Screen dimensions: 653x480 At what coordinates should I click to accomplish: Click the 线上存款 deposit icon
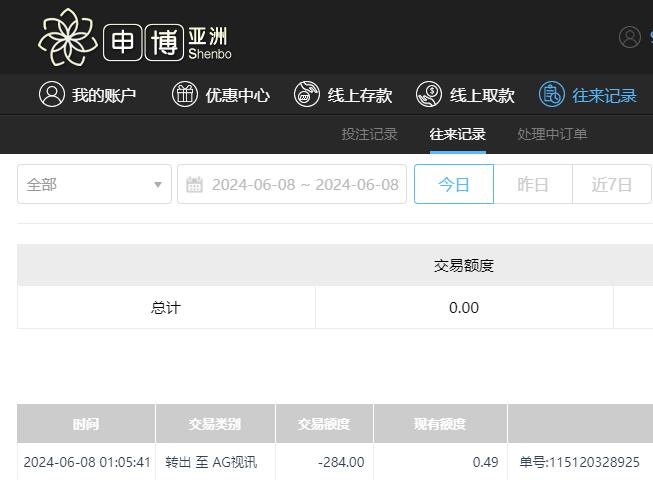307,94
